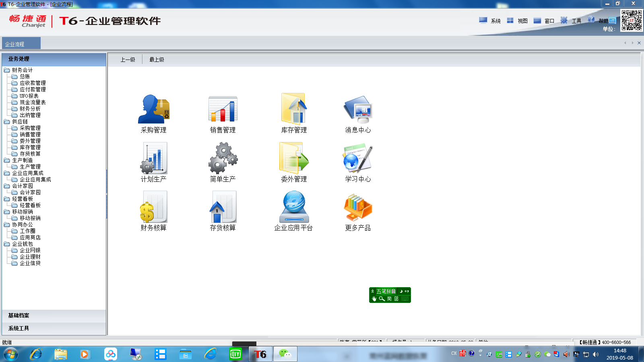
Task: Open the 工具 menu
Action: tap(571, 21)
